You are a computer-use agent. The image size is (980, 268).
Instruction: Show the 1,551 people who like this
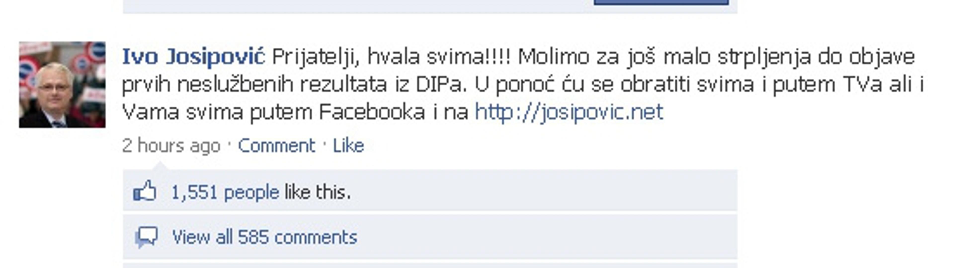click(225, 192)
